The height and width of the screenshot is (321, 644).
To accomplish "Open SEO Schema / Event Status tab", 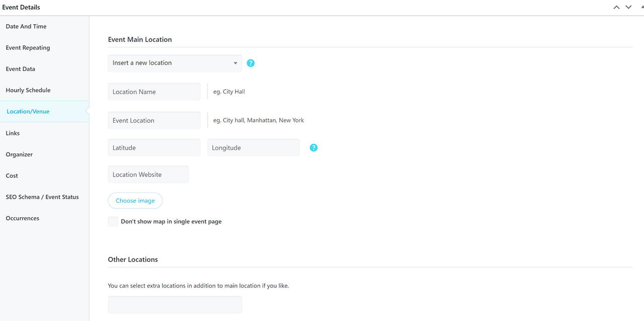I will coord(42,197).
